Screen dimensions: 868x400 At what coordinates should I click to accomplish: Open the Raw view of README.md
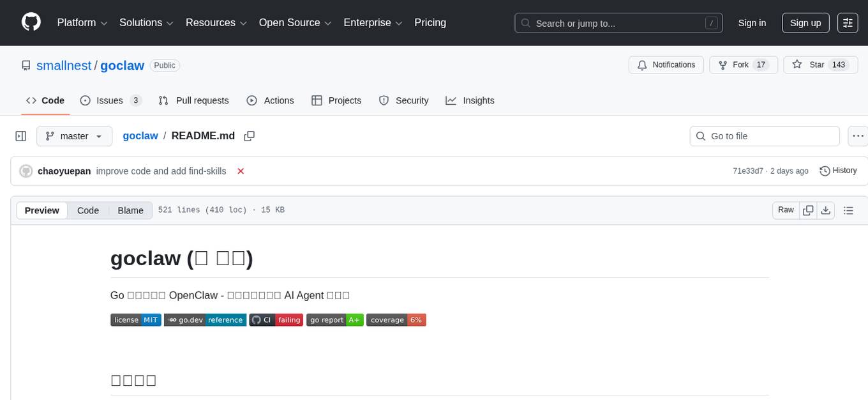click(785, 210)
